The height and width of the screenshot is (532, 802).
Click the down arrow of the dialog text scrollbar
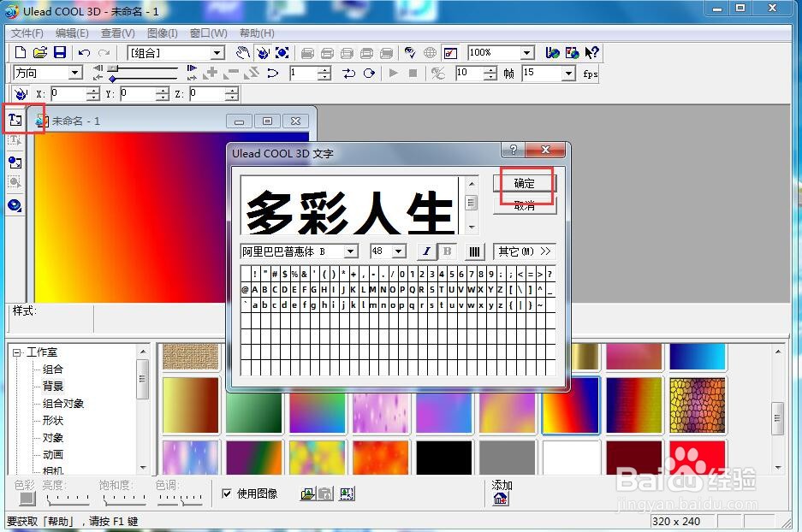[472, 227]
